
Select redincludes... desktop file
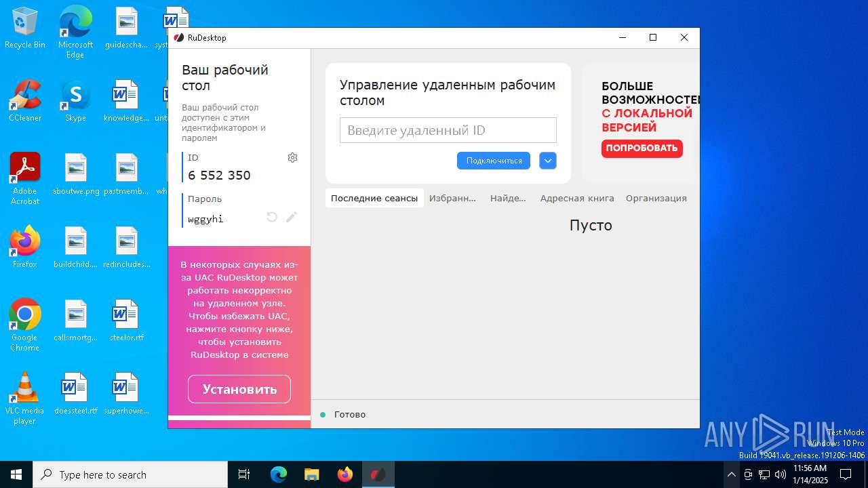click(126, 247)
